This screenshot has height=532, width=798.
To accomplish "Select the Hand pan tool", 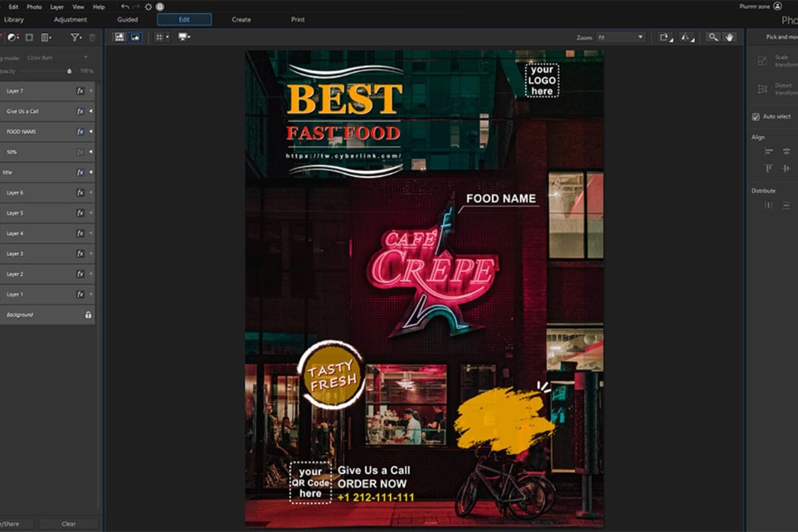I will [x=730, y=37].
